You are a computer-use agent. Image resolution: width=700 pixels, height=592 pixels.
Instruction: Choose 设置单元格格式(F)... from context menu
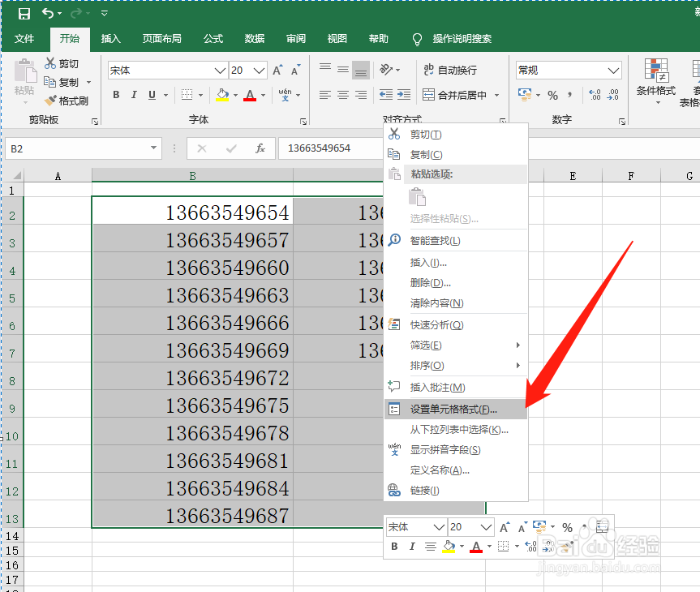point(455,409)
